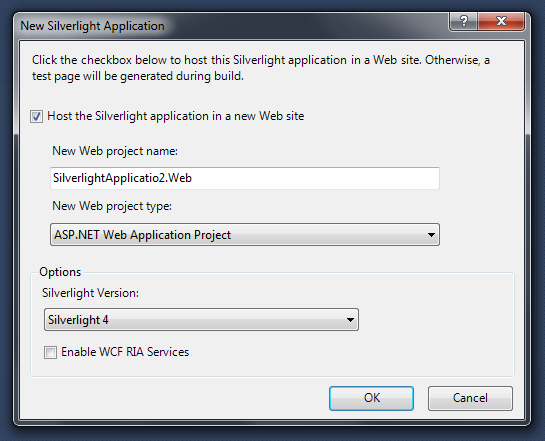Click the 'New Web project name:' label
This screenshot has height=441, width=545.
click(115, 151)
